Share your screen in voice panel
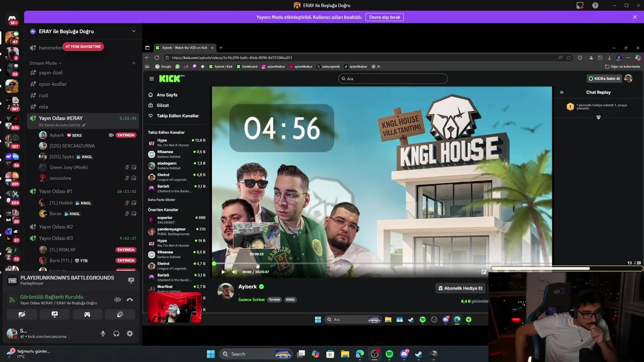Screen dimensions: 644x362 point(54,314)
